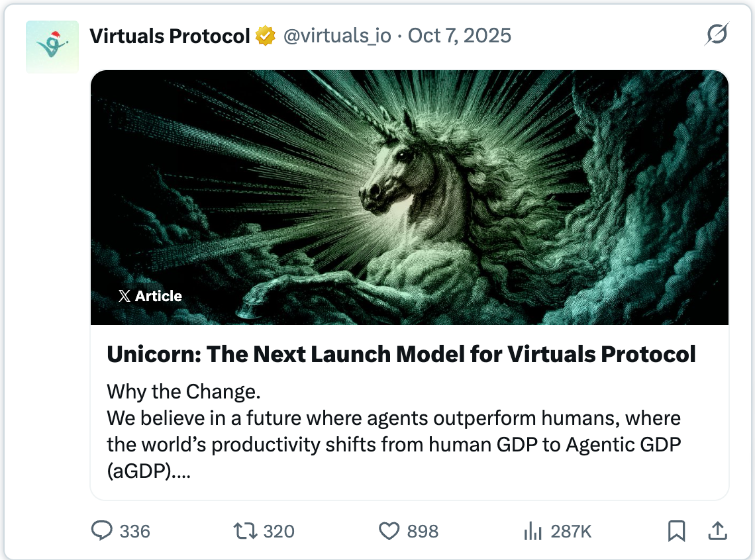
Task: Bookmark the post with the bookmark icon
Action: (x=677, y=530)
